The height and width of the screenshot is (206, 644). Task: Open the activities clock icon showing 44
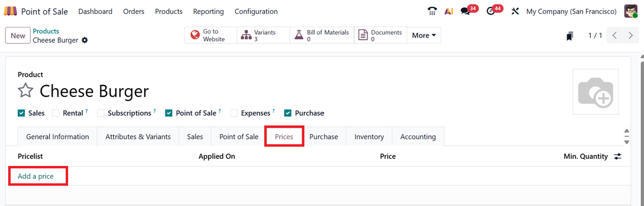tap(491, 11)
